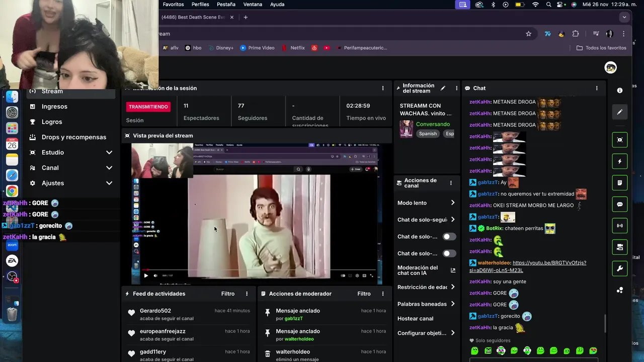This screenshot has height=362, width=644.
Task: Open Chat de solo-seguidores options arrow
Action: point(453,220)
